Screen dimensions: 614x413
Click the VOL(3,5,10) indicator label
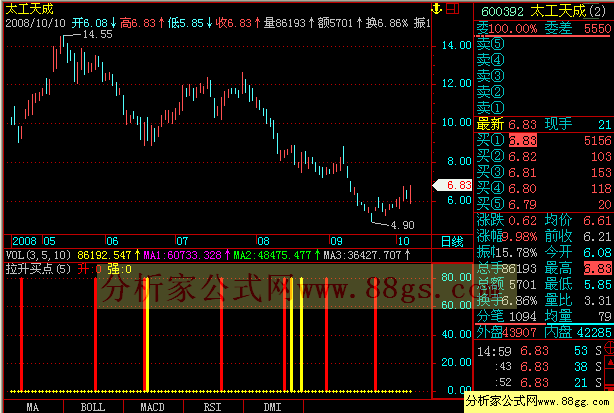(38, 255)
